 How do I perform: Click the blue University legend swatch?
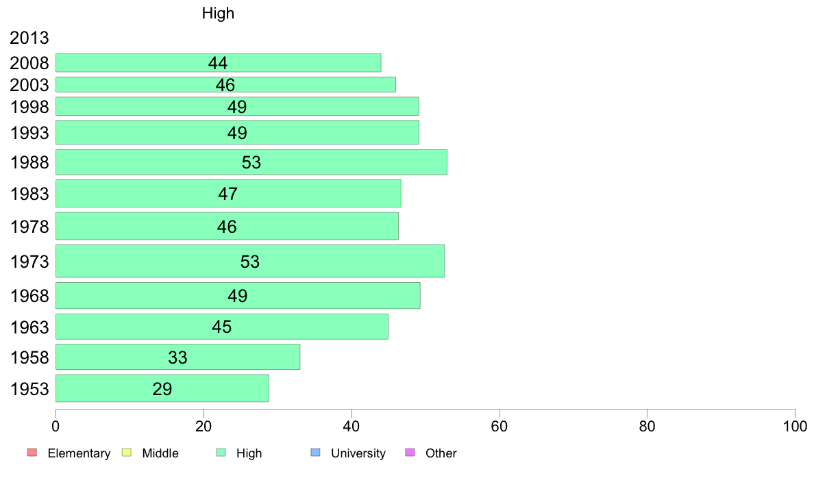pos(315,453)
